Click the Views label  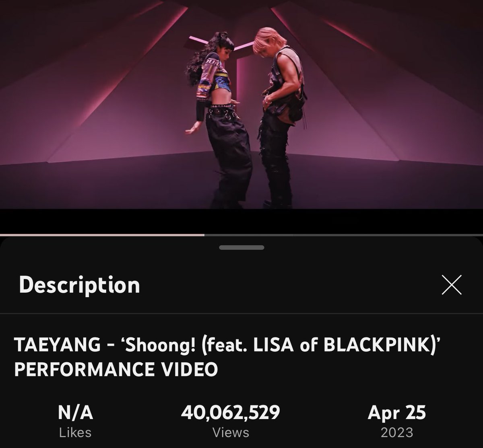[231, 433]
